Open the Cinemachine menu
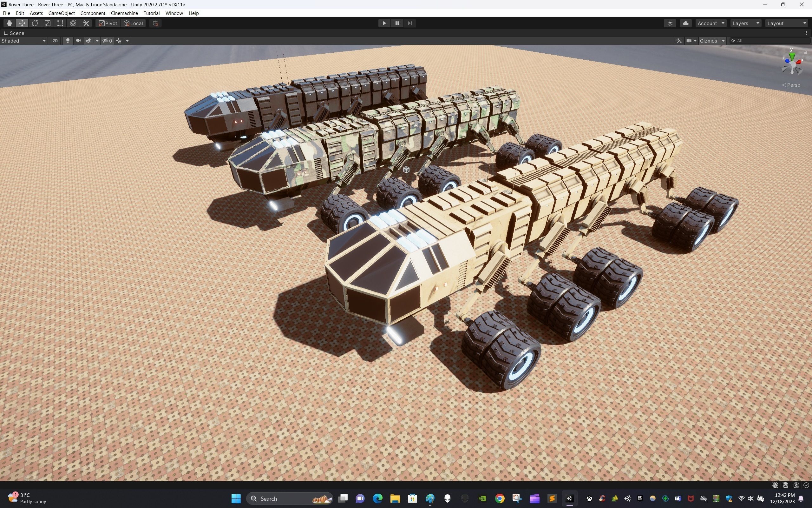Screen dimensions: 812x508 coord(124,13)
